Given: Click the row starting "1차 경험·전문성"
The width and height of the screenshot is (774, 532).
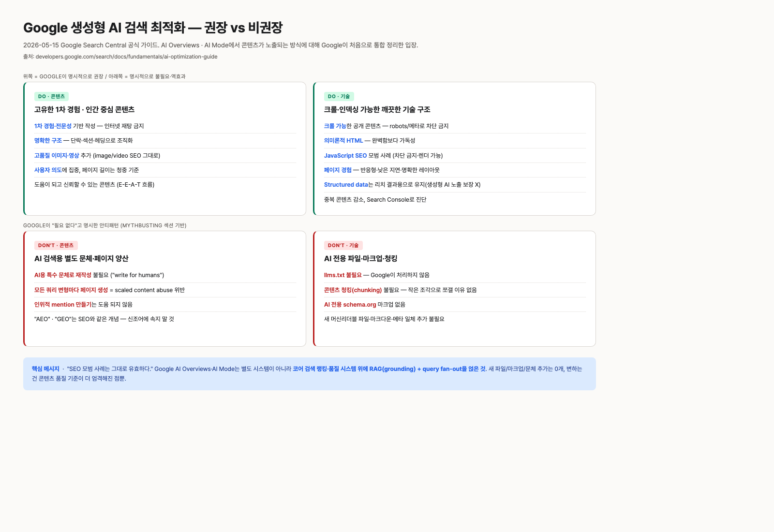Looking at the screenshot, I should (x=165, y=126).
